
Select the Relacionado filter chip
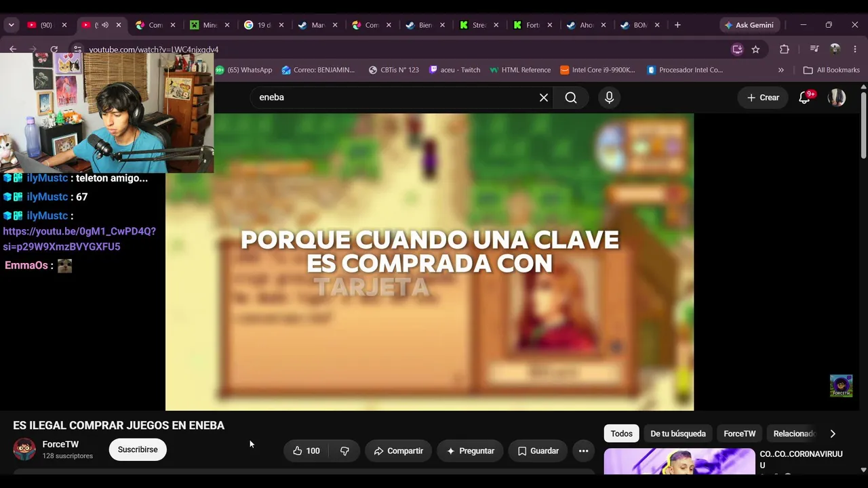coord(793,434)
